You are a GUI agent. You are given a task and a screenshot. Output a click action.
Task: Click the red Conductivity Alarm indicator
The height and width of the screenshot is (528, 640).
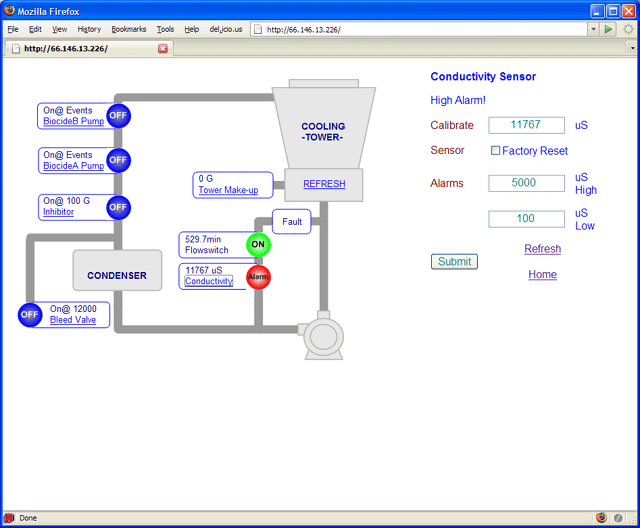pyautogui.click(x=258, y=277)
